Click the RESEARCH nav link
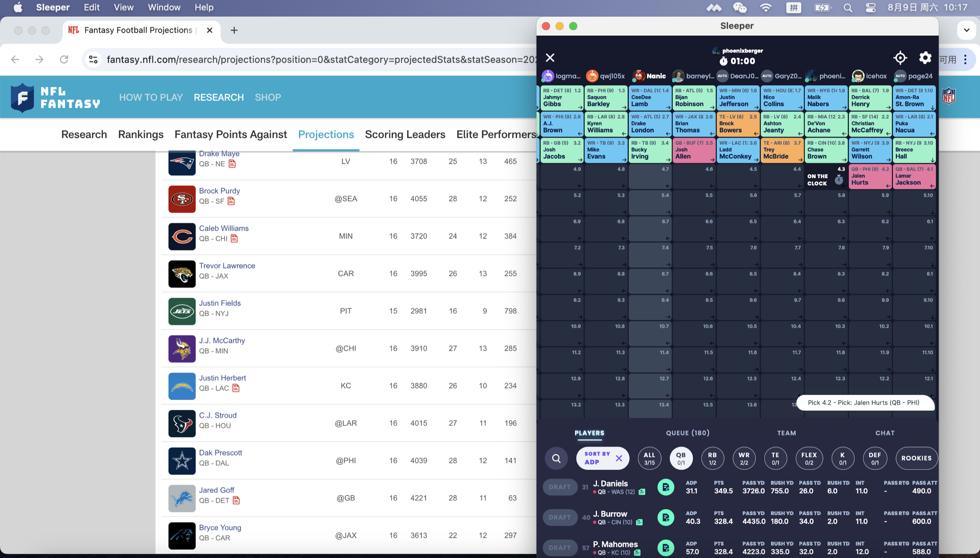Viewport: 980px width, 558px height. (219, 98)
